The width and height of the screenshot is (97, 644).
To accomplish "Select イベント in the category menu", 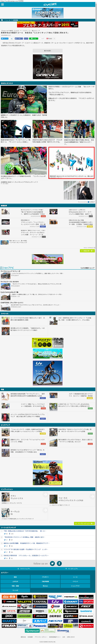I will [75, 581].
